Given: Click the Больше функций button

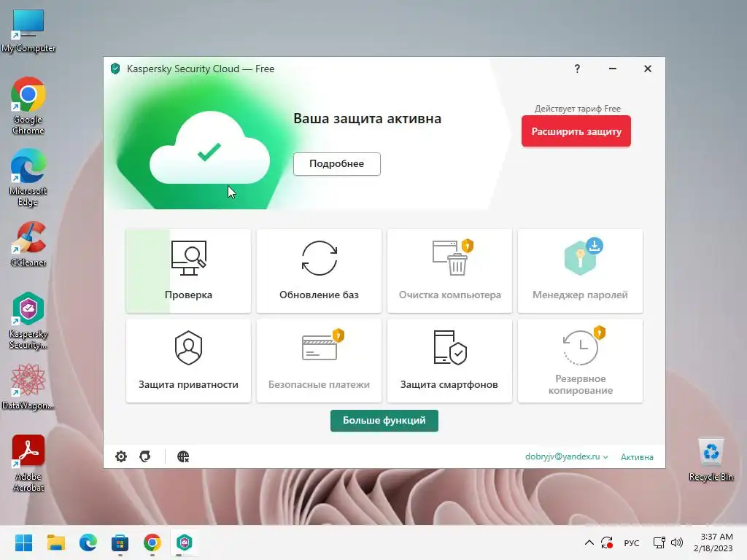Looking at the screenshot, I should coord(384,421).
